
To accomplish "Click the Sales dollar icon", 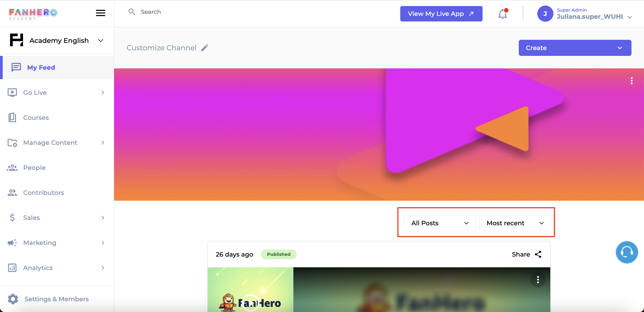I will (12, 218).
